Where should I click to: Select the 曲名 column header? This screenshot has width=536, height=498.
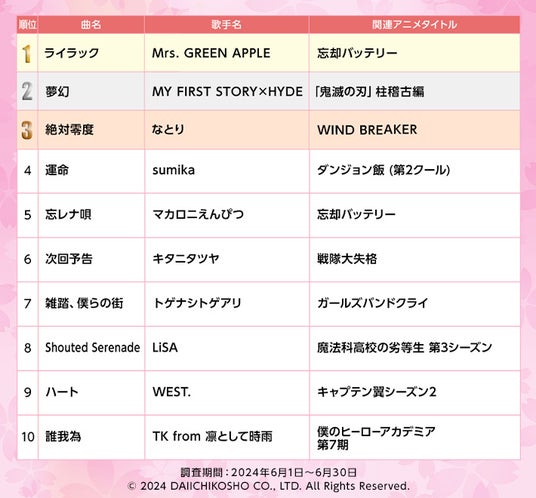[91, 25]
